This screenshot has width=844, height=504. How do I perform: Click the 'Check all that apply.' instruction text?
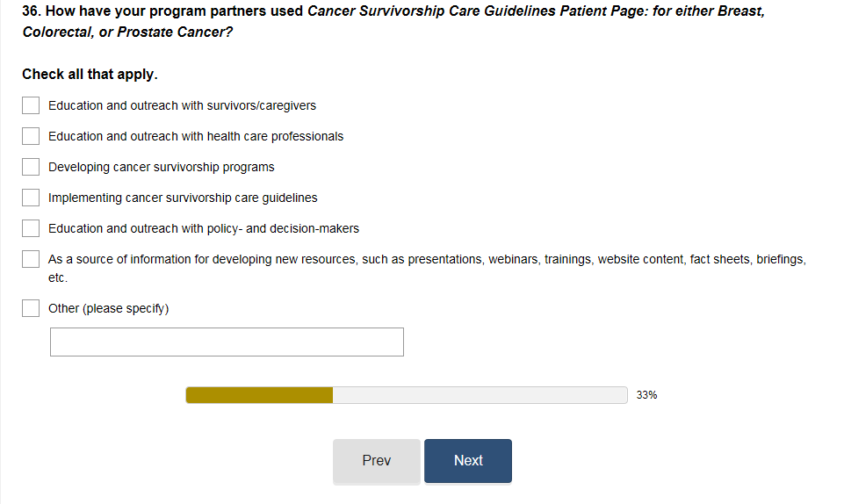tap(90, 75)
